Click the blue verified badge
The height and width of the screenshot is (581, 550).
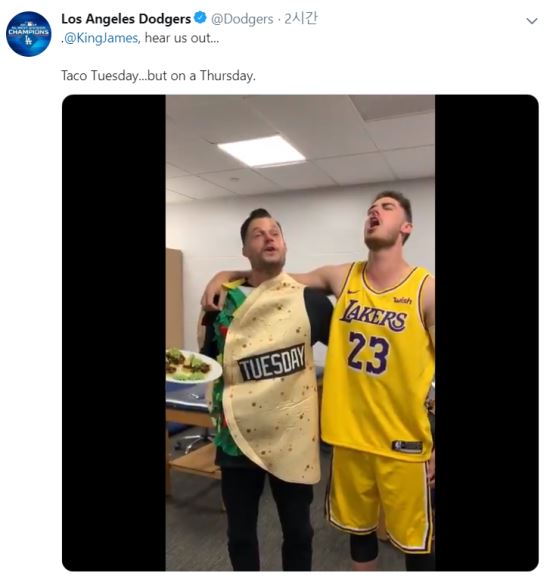click(x=201, y=18)
